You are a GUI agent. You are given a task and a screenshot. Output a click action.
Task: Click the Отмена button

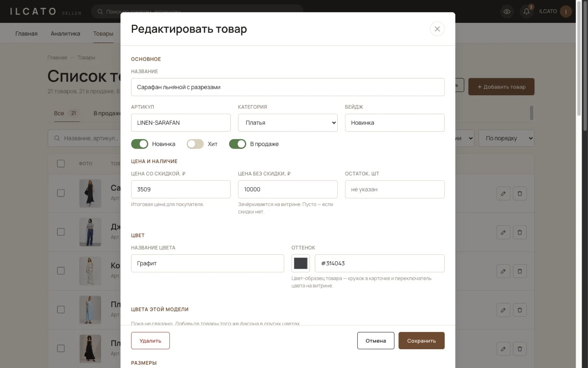(376, 341)
